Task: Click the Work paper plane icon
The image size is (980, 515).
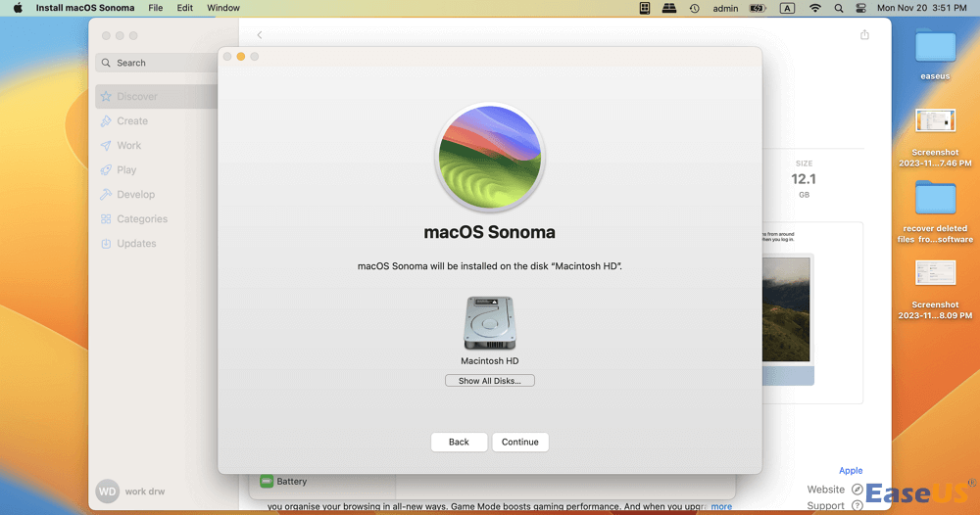Action: (x=106, y=146)
